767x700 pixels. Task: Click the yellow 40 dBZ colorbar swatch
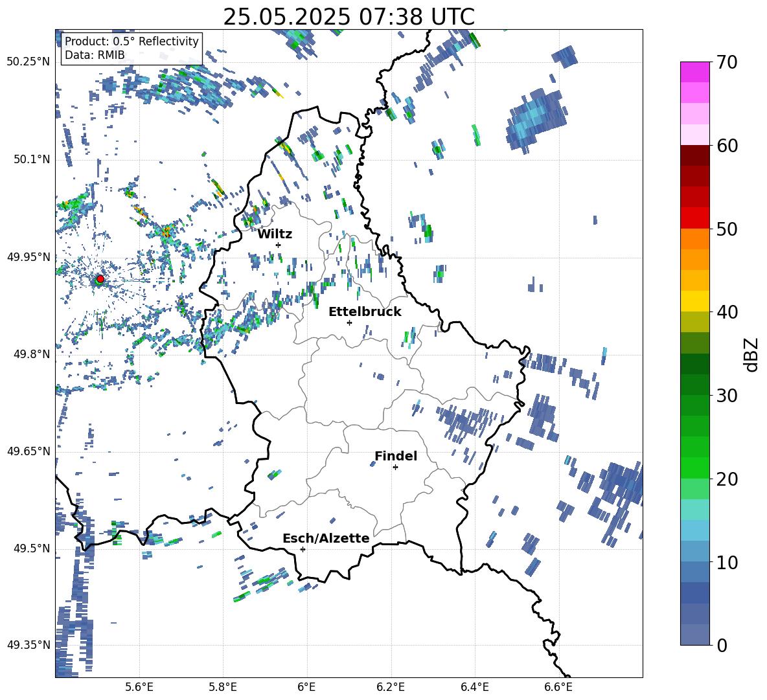(695, 301)
